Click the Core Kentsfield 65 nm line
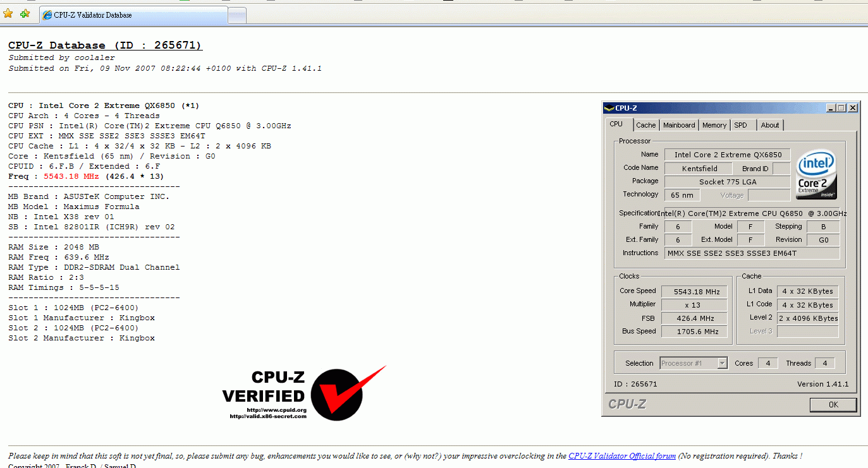The width and height of the screenshot is (868, 468). pyautogui.click(x=112, y=156)
